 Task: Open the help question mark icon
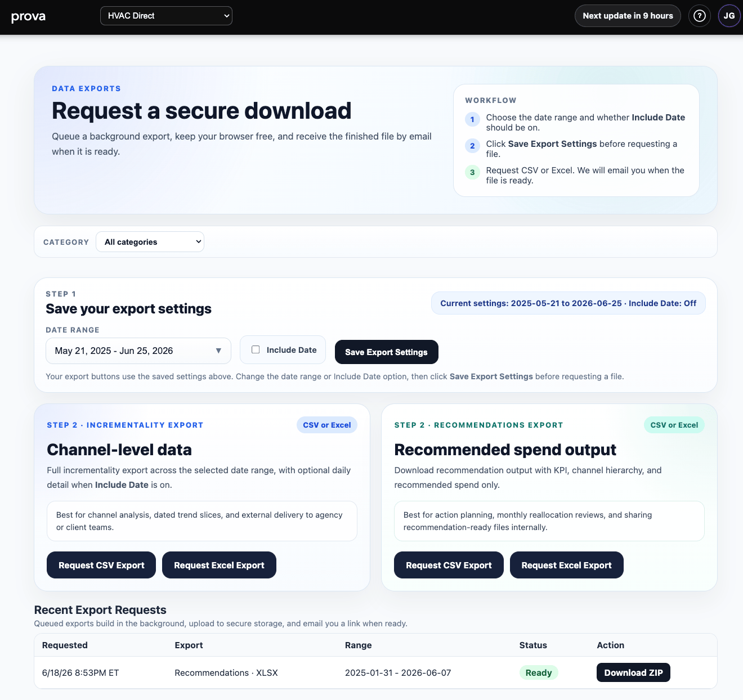700,16
